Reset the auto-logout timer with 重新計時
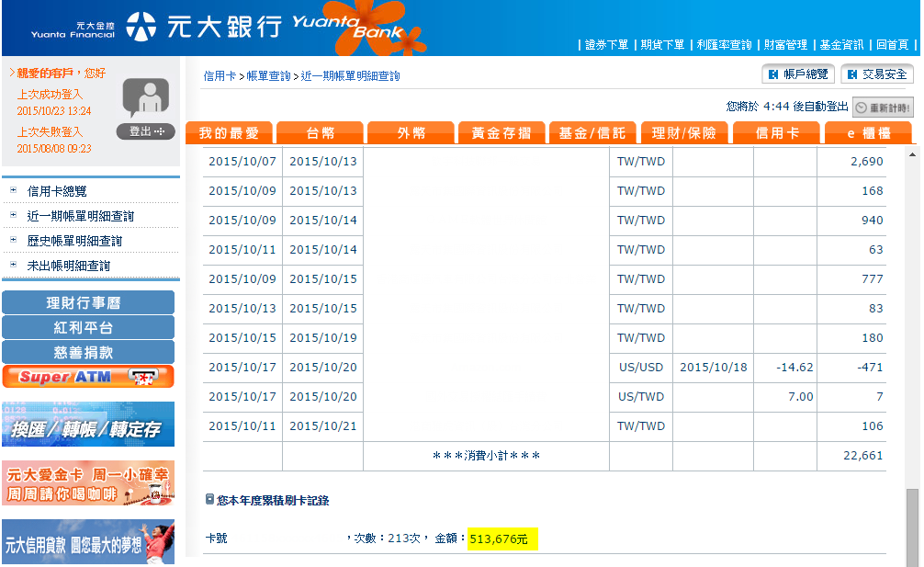 882,107
